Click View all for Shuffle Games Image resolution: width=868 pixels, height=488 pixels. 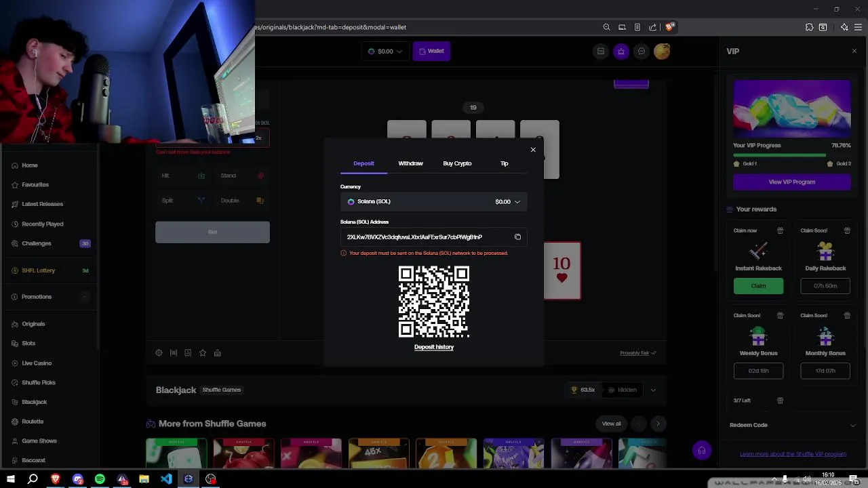click(611, 424)
